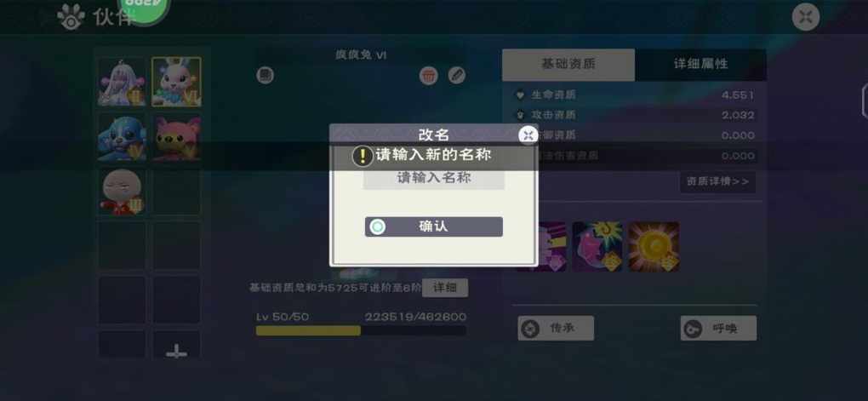
Task: Select the purple-haired girl companion
Action: tap(123, 82)
